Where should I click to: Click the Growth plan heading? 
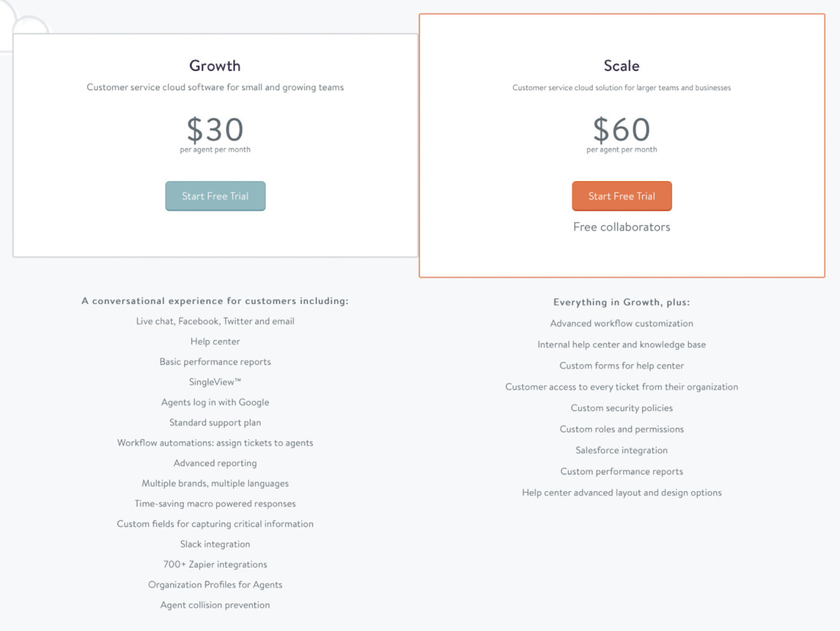point(215,66)
